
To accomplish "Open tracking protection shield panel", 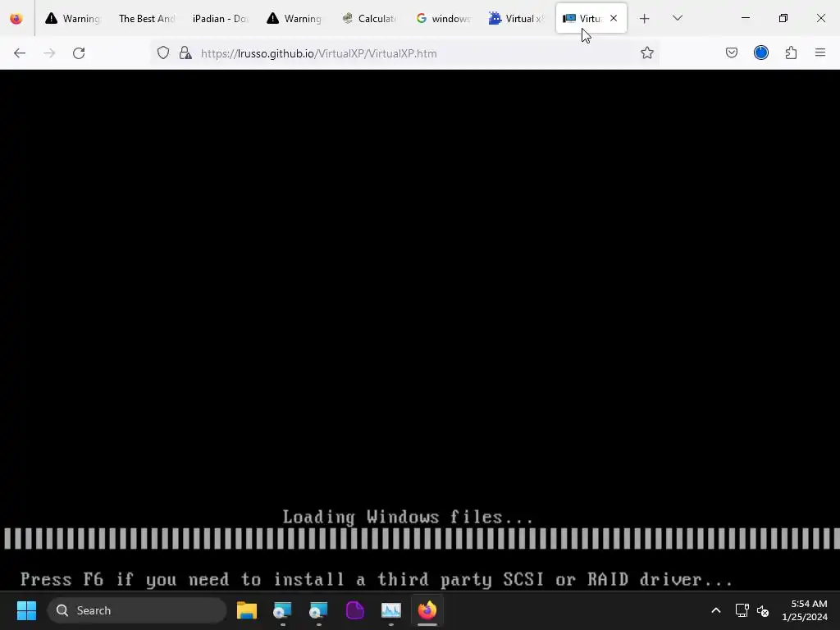I will click(x=163, y=53).
